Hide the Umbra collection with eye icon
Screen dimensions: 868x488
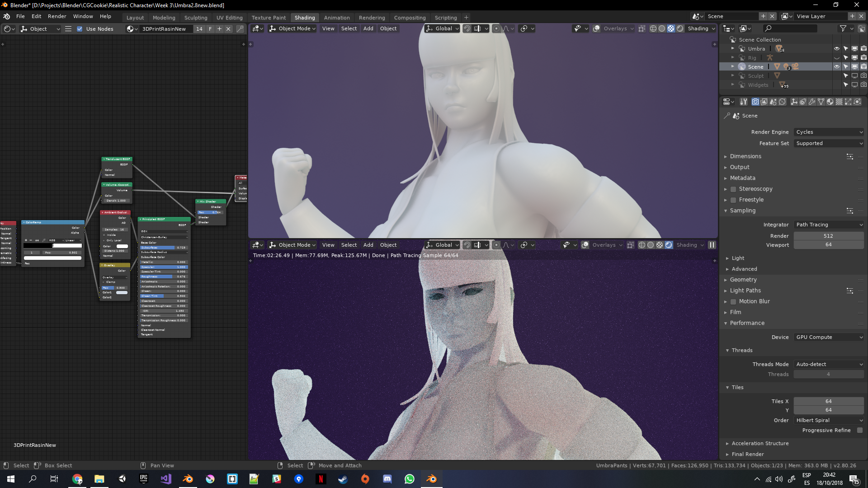[836, 48]
